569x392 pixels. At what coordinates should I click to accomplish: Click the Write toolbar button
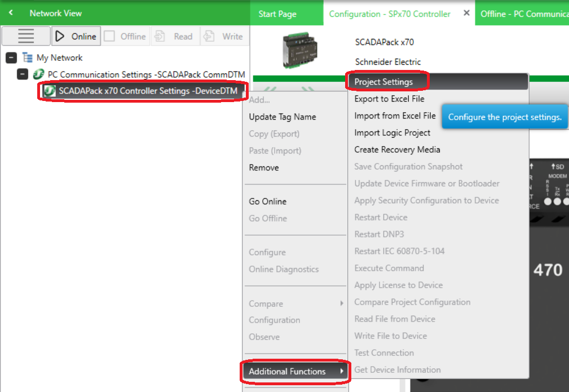[224, 36]
